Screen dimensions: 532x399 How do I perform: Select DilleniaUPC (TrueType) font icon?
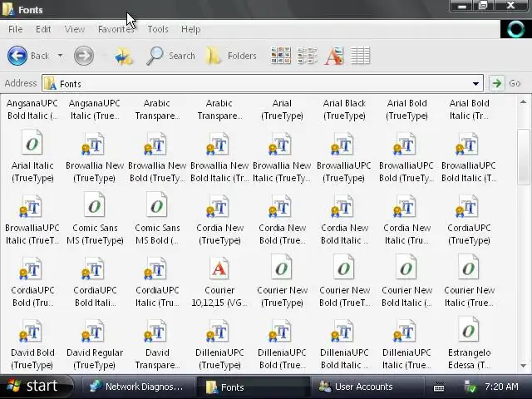tap(219, 331)
